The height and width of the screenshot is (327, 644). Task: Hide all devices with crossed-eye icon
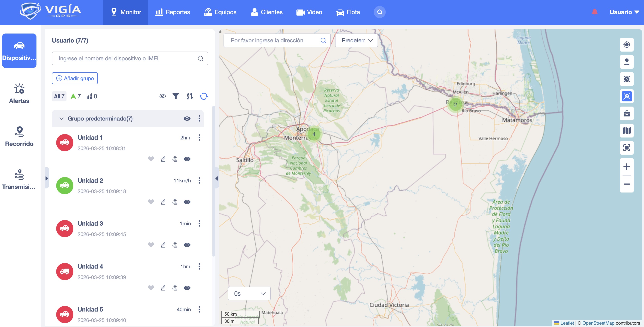pyautogui.click(x=162, y=96)
